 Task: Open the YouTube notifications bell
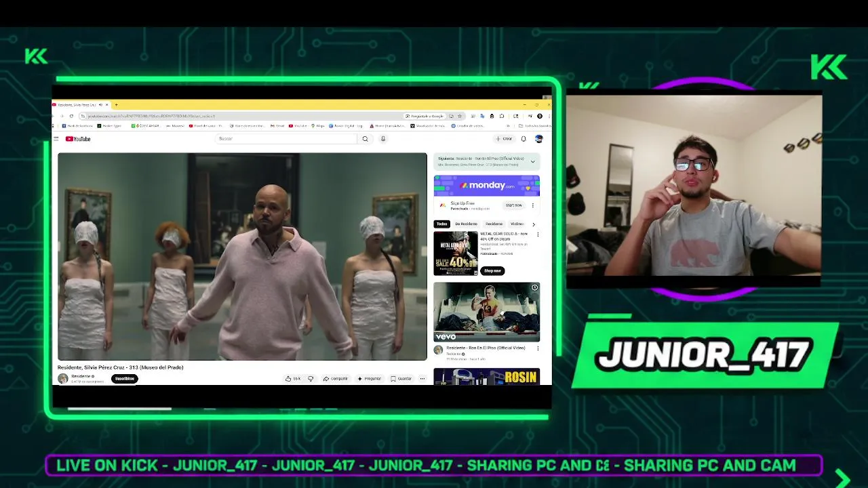click(x=524, y=139)
